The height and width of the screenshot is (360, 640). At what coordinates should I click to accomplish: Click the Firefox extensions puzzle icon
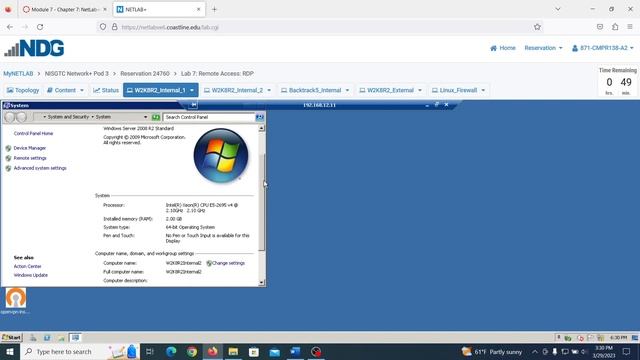(x=615, y=27)
